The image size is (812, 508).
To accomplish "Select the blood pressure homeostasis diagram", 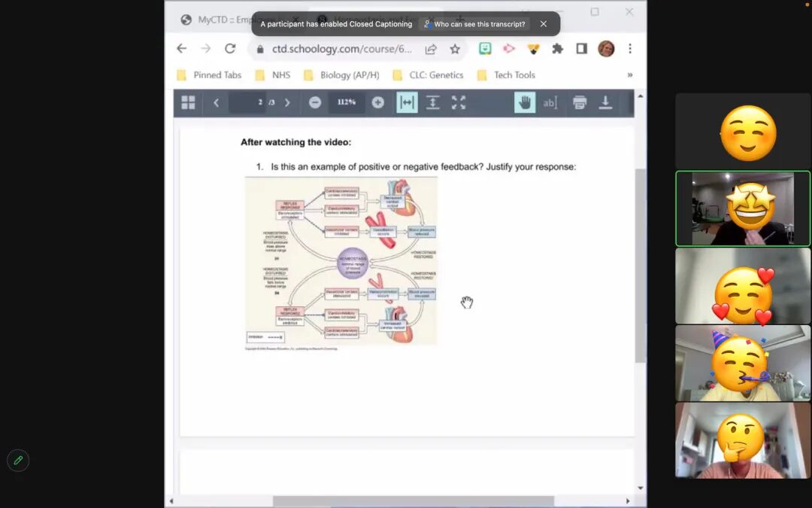I will click(x=341, y=261).
